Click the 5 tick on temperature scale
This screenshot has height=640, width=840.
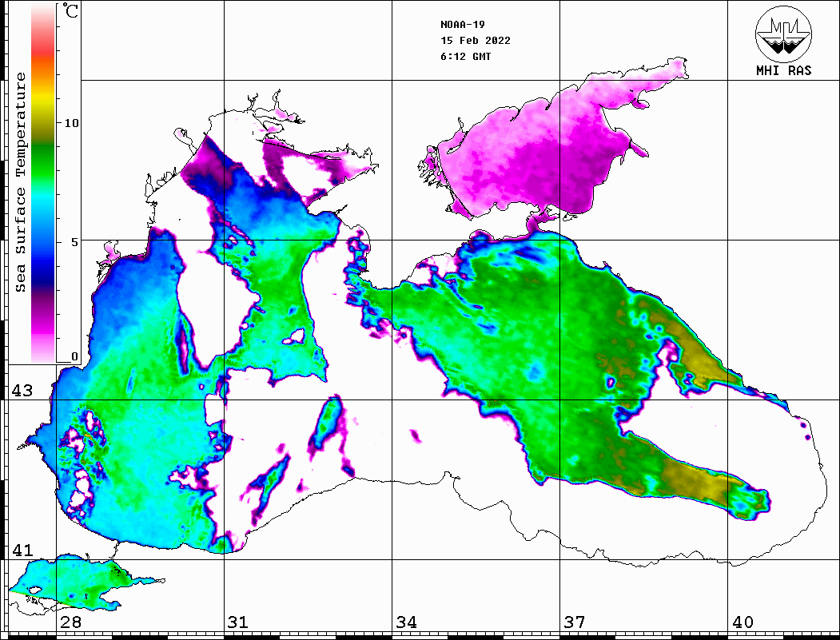pos(75,240)
